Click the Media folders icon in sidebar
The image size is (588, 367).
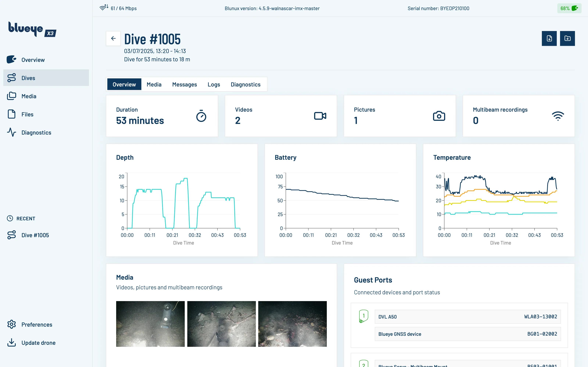[11, 96]
